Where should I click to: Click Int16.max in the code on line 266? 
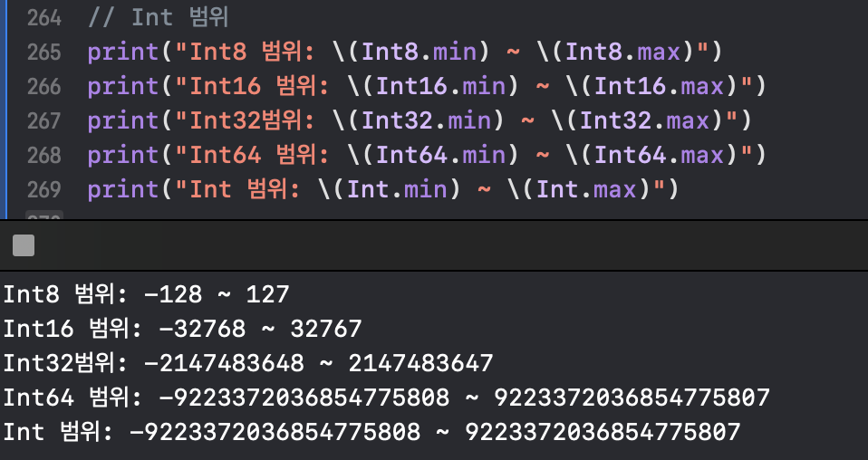coord(660,86)
